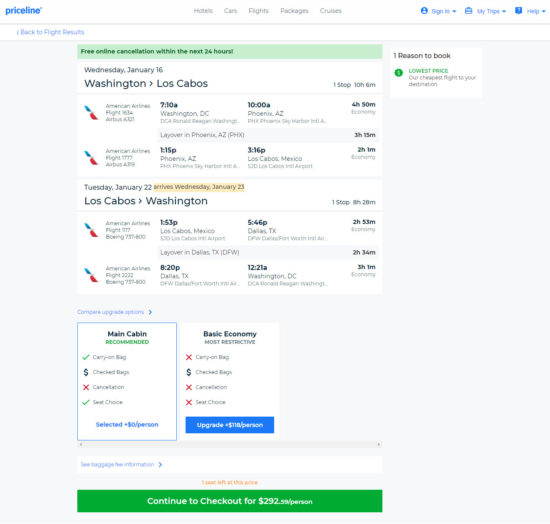
Task: Go to the Cruises tab
Action: click(330, 11)
